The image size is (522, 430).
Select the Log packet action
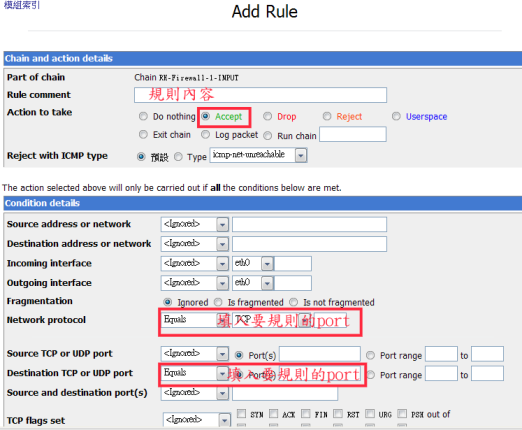(206, 135)
